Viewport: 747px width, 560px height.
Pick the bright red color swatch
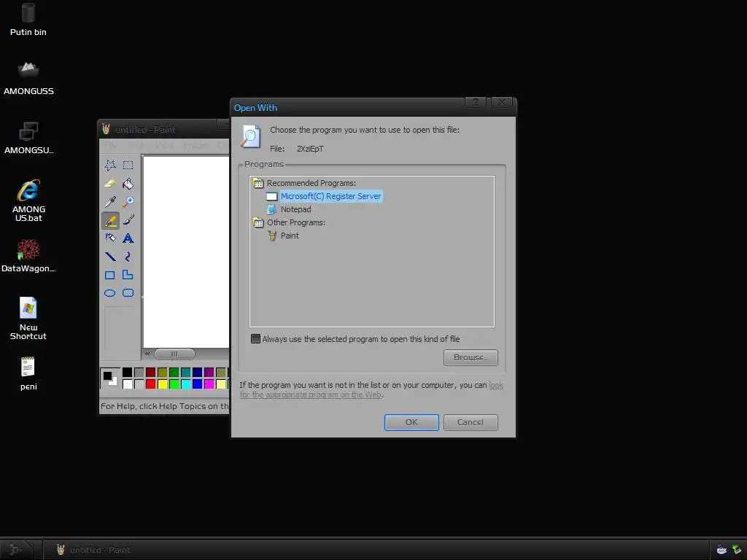(150, 384)
